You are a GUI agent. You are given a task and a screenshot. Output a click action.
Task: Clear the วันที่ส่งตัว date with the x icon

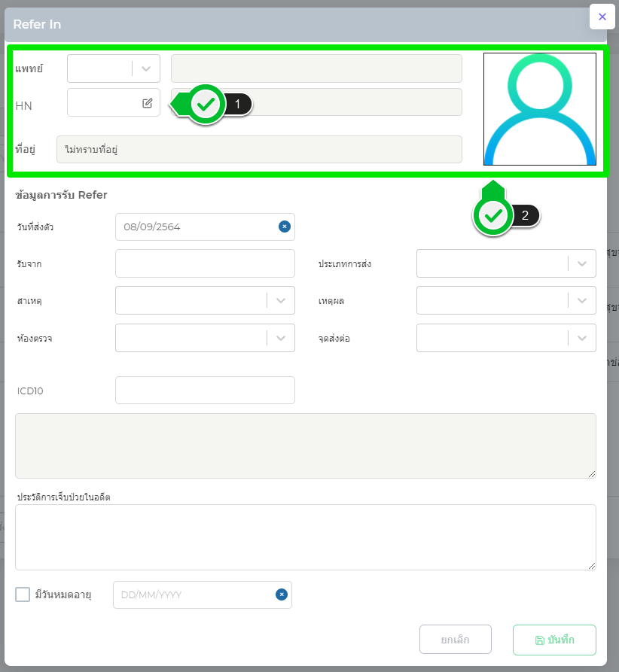click(284, 227)
